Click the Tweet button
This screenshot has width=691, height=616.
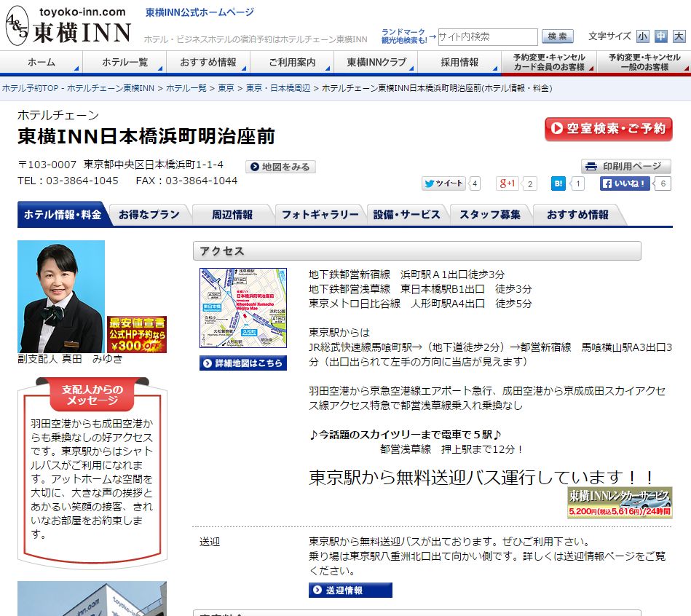click(443, 183)
